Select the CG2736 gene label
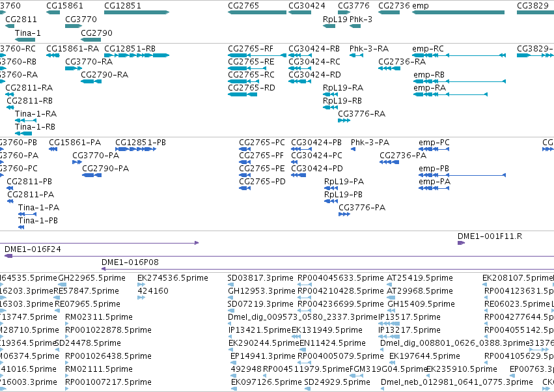Viewport: 554px width, 392px height. pyautogui.click(x=394, y=6)
